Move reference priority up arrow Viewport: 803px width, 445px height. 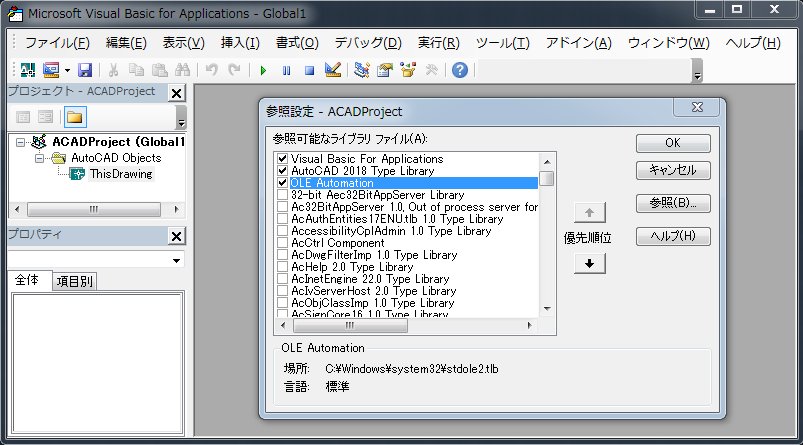click(x=589, y=213)
